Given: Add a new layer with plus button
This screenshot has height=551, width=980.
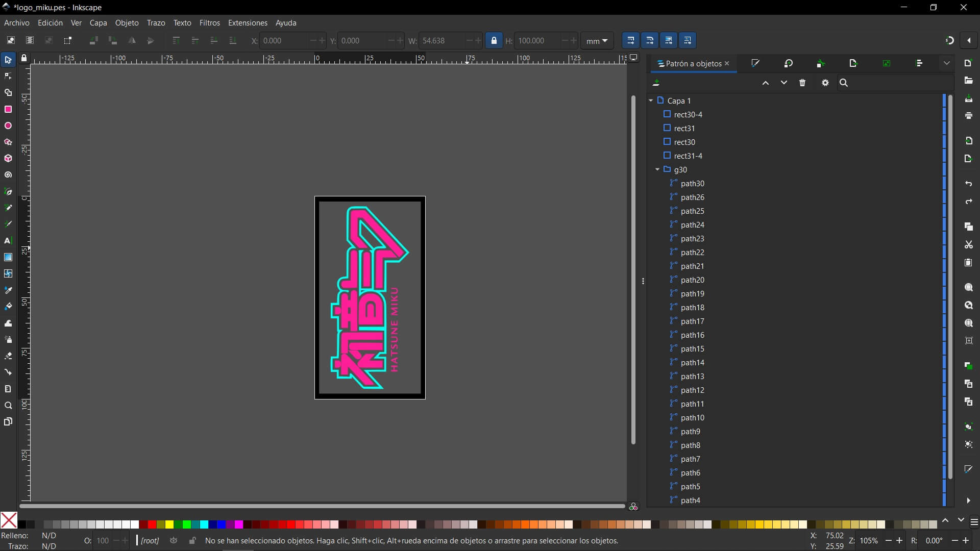Looking at the screenshot, I should (x=656, y=83).
